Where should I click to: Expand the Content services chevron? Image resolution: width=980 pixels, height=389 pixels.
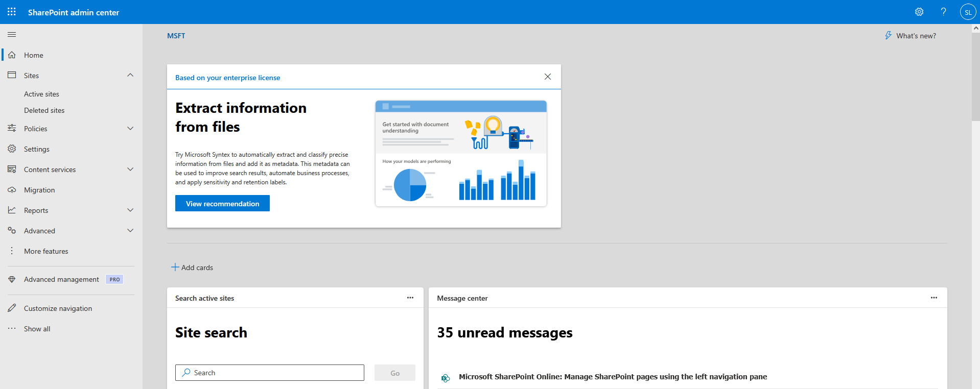[130, 169]
